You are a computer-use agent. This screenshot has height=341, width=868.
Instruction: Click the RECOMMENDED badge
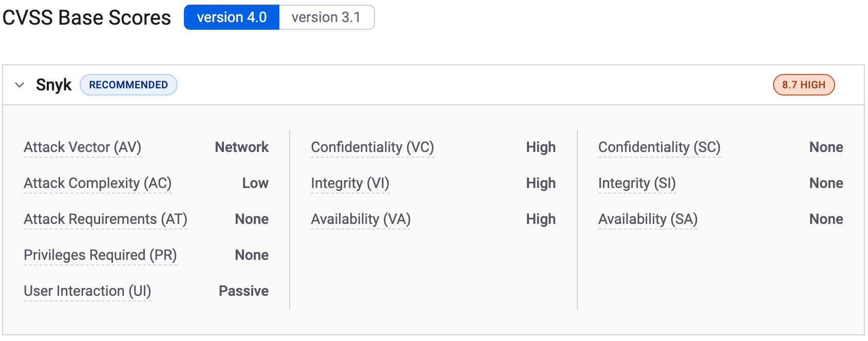[x=128, y=85]
